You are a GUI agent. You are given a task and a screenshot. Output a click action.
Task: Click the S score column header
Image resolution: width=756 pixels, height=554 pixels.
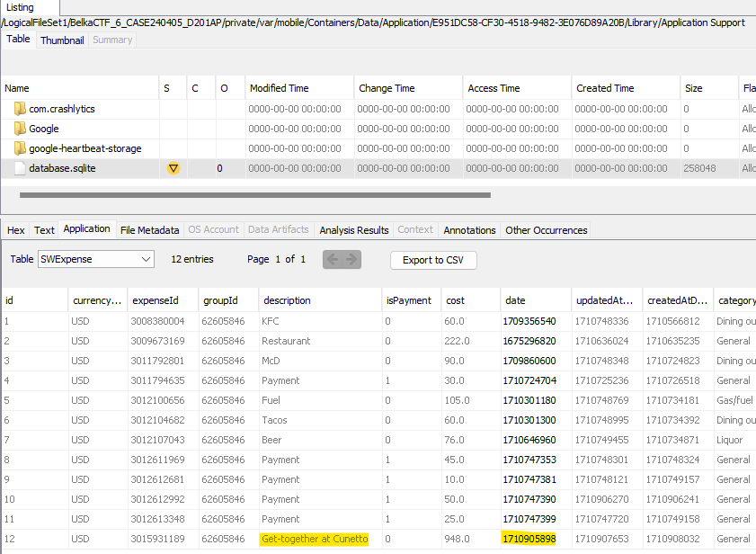[x=173, y=88]
